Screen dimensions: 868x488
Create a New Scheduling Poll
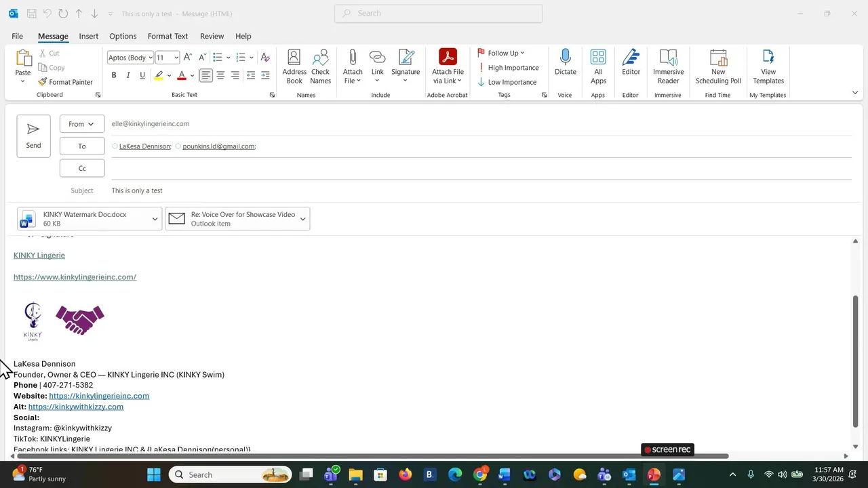[718, 66]
